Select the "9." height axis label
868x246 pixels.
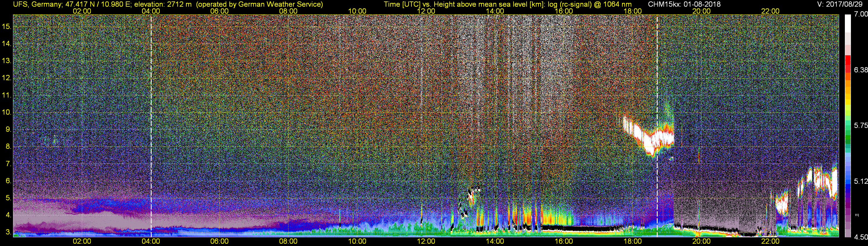[x=8, y=130]
